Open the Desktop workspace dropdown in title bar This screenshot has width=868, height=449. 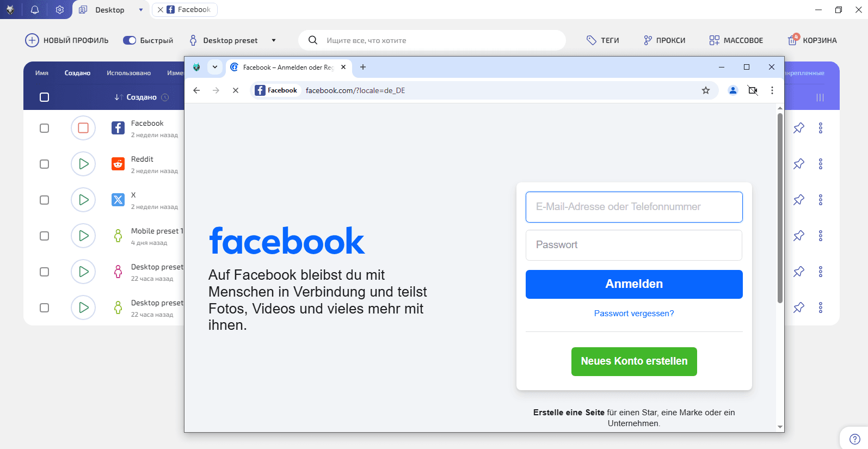coord(141,10)
